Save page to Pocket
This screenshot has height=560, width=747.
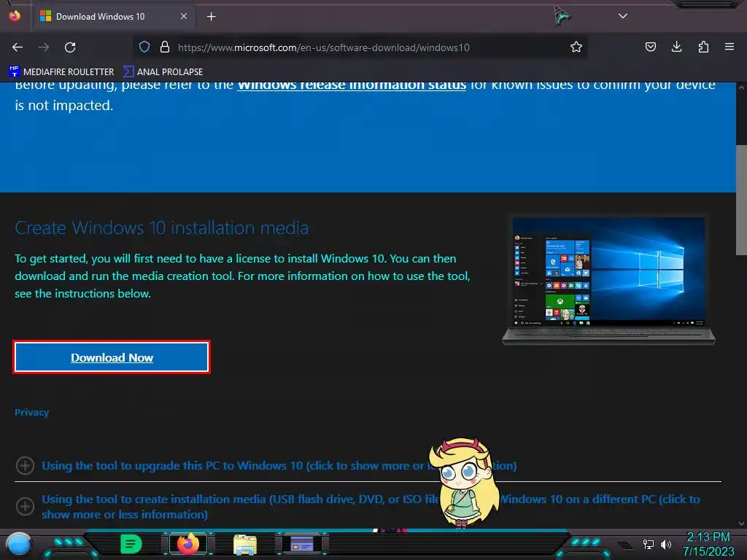click(650, 47)
